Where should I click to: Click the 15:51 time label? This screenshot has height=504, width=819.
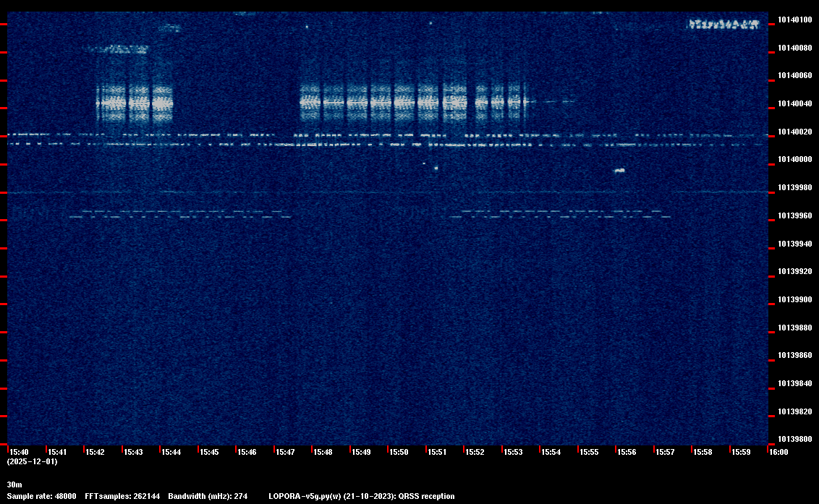click(x=437, y=452)
